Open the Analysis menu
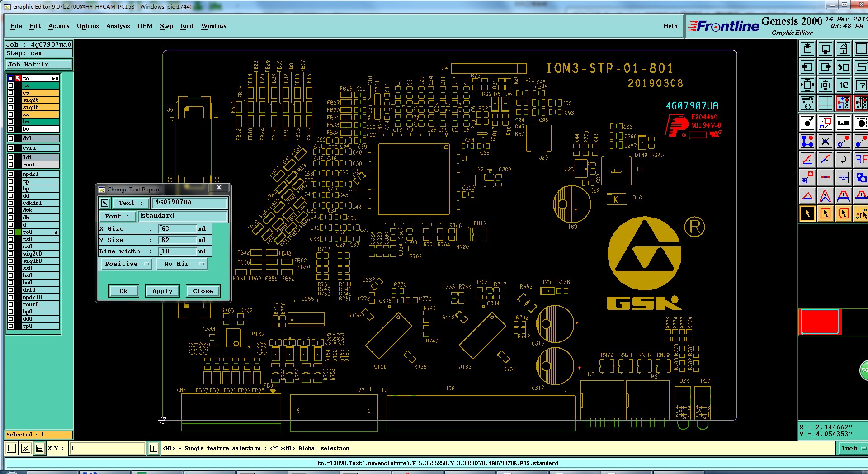 click(x=118, y=26)
